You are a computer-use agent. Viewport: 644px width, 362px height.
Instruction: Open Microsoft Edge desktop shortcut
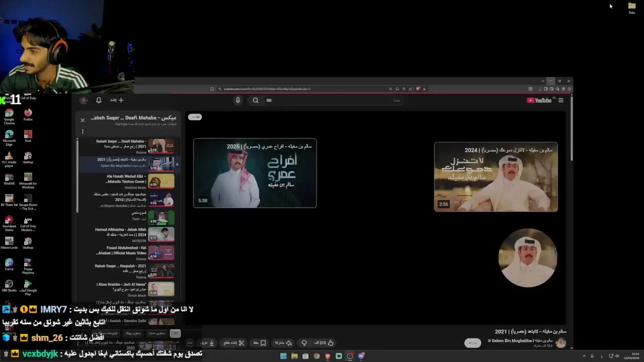[9, 138]
